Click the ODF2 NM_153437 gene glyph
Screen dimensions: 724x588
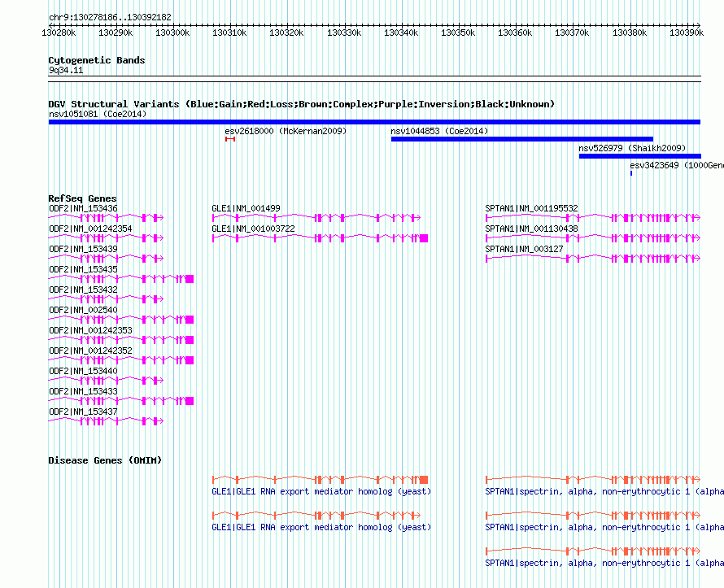click(x=107, y=421)
